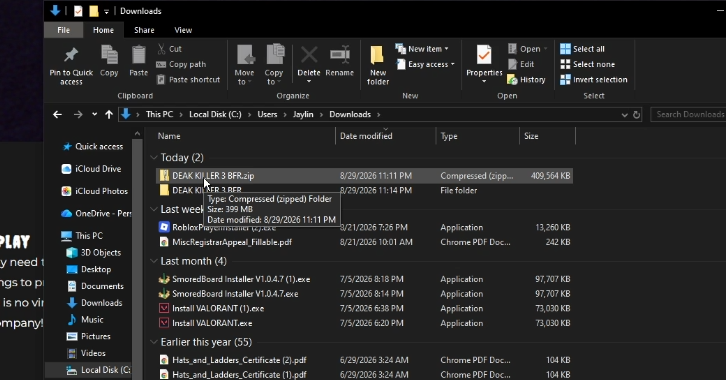726x380 pixels.
Task: Collapse the Today (2) group
Action: click(x=154, y=158)
